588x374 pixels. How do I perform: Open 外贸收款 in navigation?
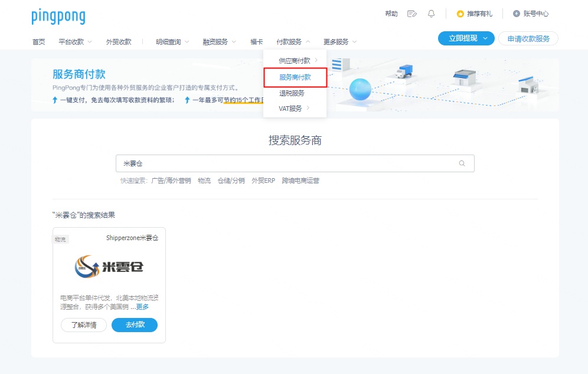119,42
